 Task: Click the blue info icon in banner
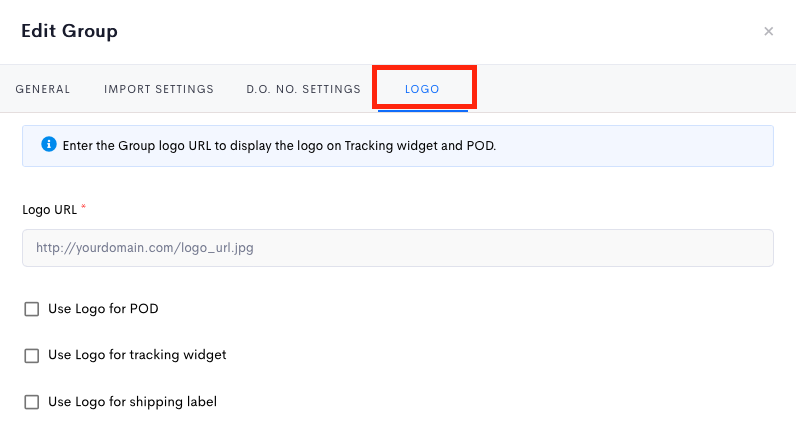click(49, 144)
